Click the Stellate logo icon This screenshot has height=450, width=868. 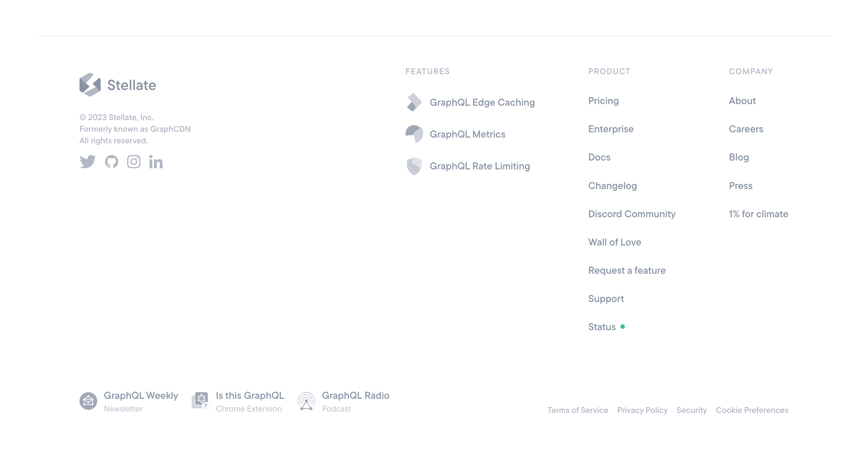pos(90,85)
